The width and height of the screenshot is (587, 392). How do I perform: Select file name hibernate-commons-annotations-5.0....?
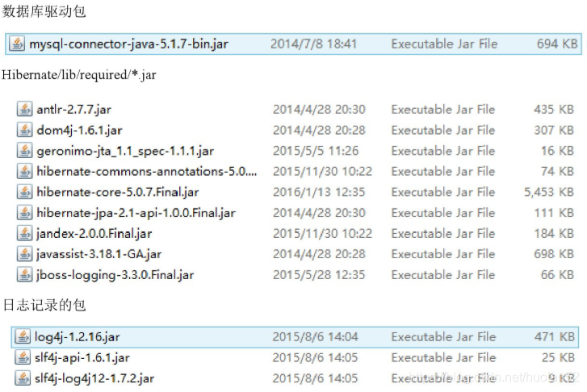coord(146,171)
